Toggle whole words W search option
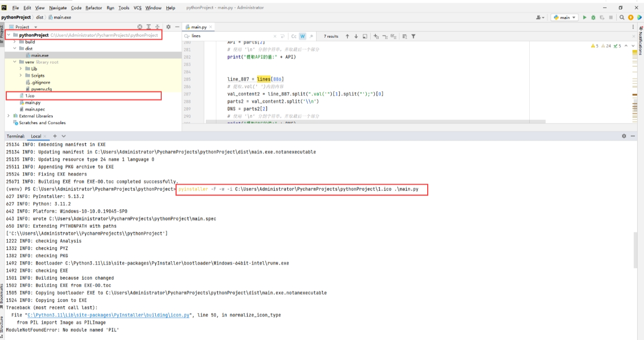 (x=302, y=36)
